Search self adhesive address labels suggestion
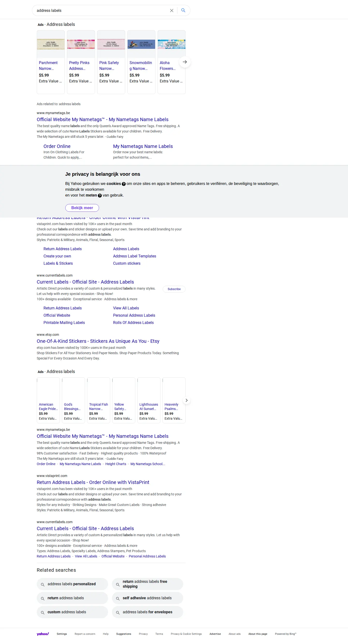 click(x=147, y=598)
